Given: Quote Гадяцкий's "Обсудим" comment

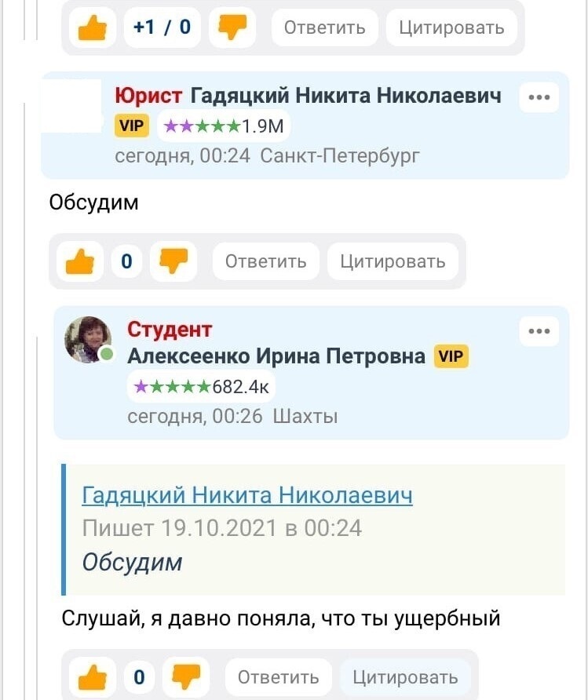Looking at the screenshot, I should tap(393, 261).
